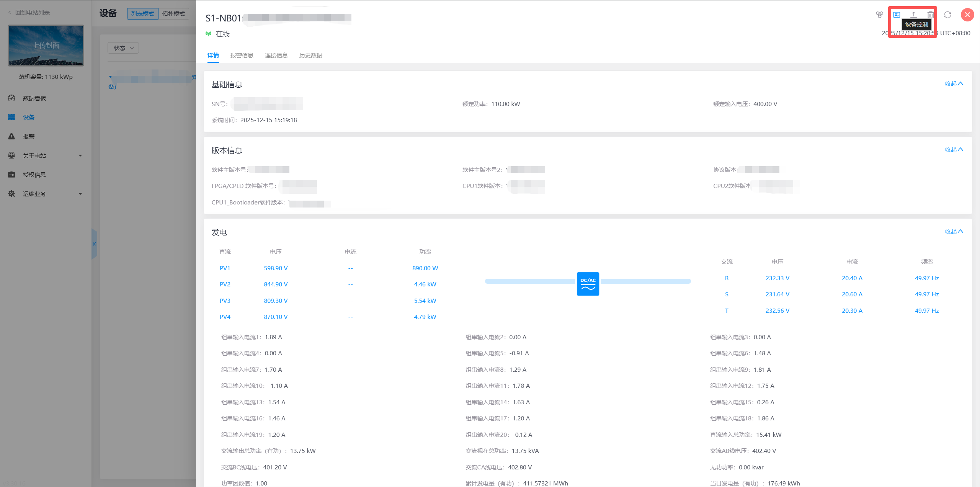Click the DC/AC inverter icon
980x487 pixels.
coord(588,284)
